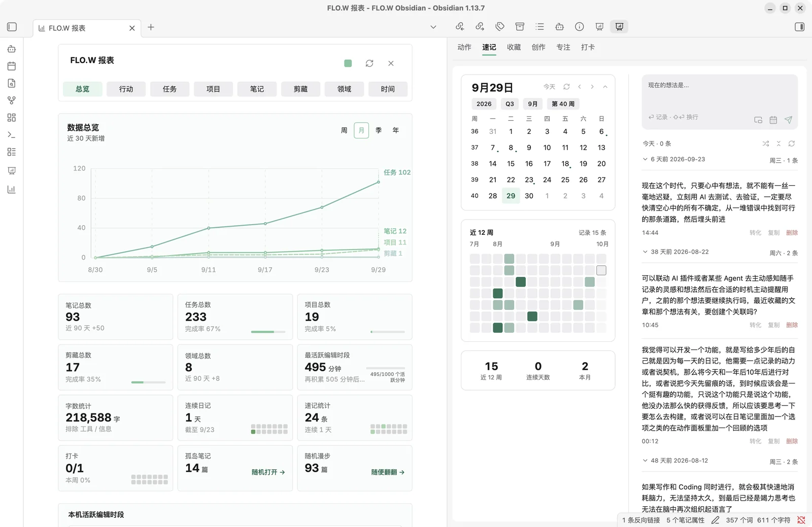Select 周 range in 数据总览 chart
The height and width of the screenshot is (527, 812).
pyautogui.click(x=344, y=130)
